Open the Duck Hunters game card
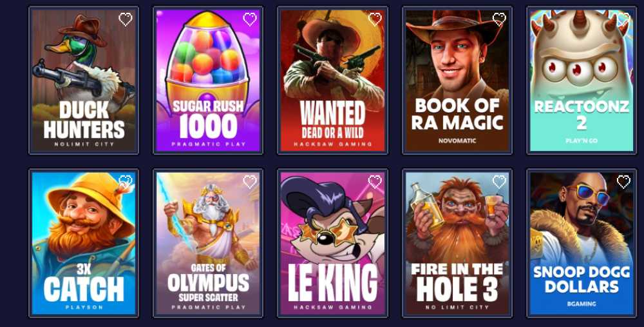 (84, 81)
